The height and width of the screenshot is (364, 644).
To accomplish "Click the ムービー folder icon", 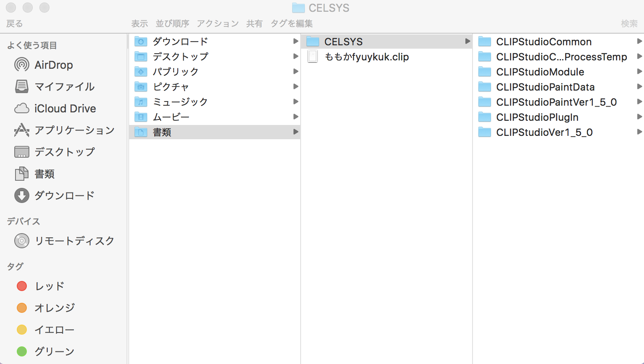I will [x=141, y=117].
